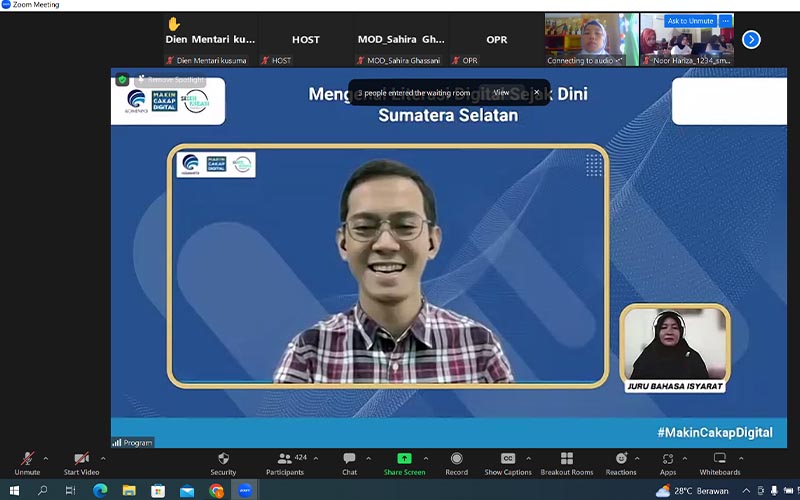
Task: Open Whiteboards
Action: coord(719,463)
